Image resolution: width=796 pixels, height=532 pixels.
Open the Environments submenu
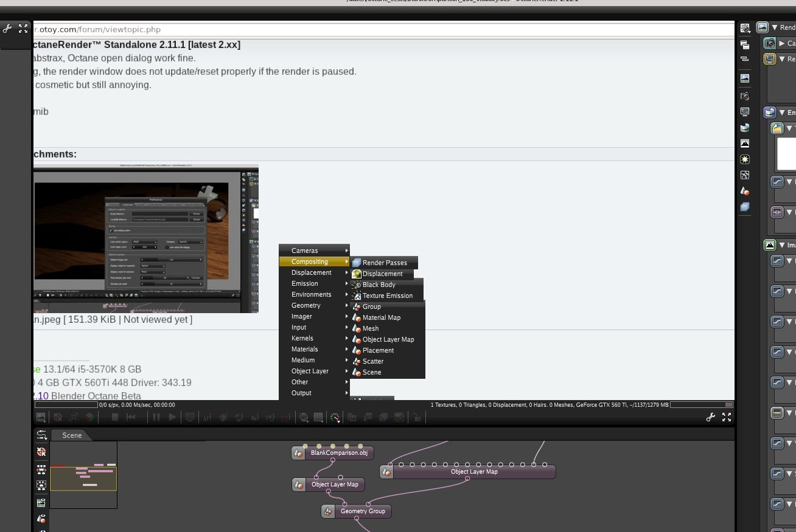[x=315, y=294]
